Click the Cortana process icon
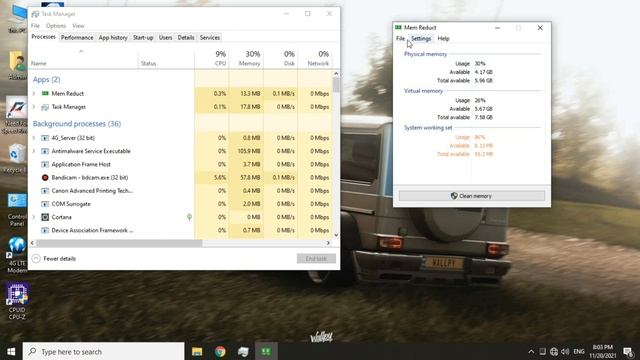The image size is (640, 360). coord(45,217)
